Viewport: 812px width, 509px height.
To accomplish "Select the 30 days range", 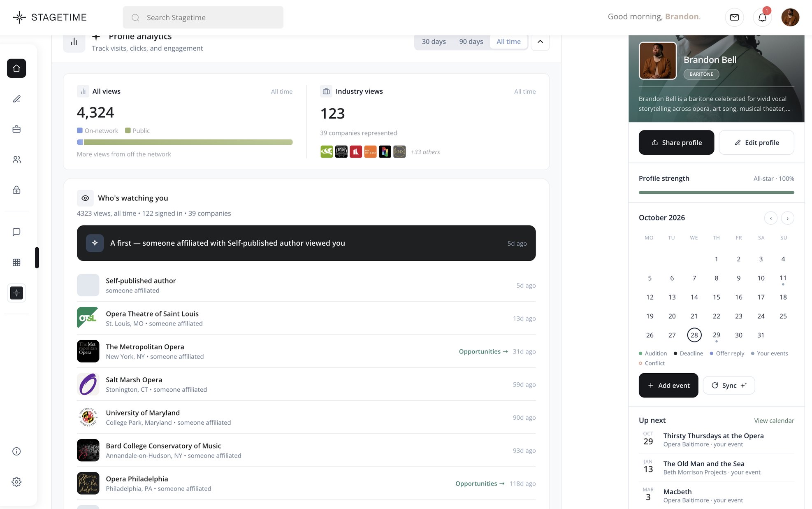I will 434,42.
